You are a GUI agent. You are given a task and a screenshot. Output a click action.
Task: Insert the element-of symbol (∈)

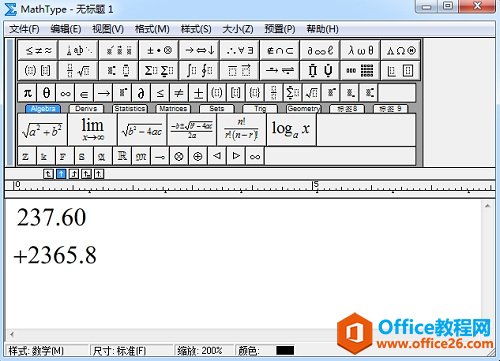tap(84, 93)
